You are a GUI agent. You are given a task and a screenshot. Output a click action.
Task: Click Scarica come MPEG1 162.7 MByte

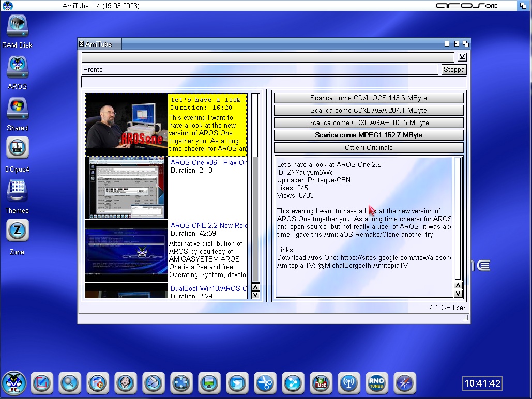tap(369, 135)
